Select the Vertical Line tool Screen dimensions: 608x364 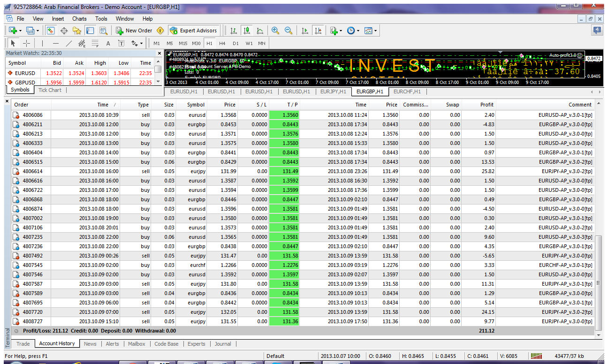[43, 43]
